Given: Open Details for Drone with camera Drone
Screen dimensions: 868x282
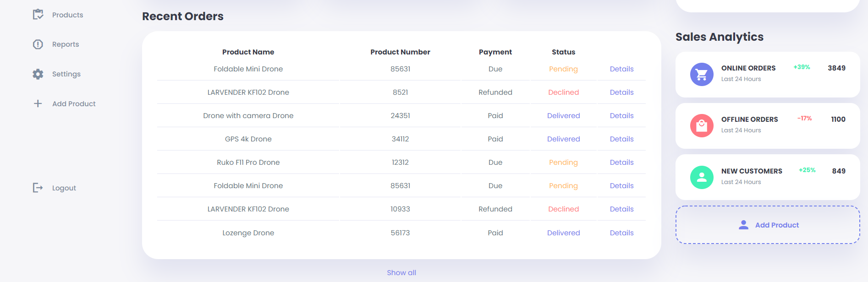Looking at the screenshot, I should click(x=621, y=116).
